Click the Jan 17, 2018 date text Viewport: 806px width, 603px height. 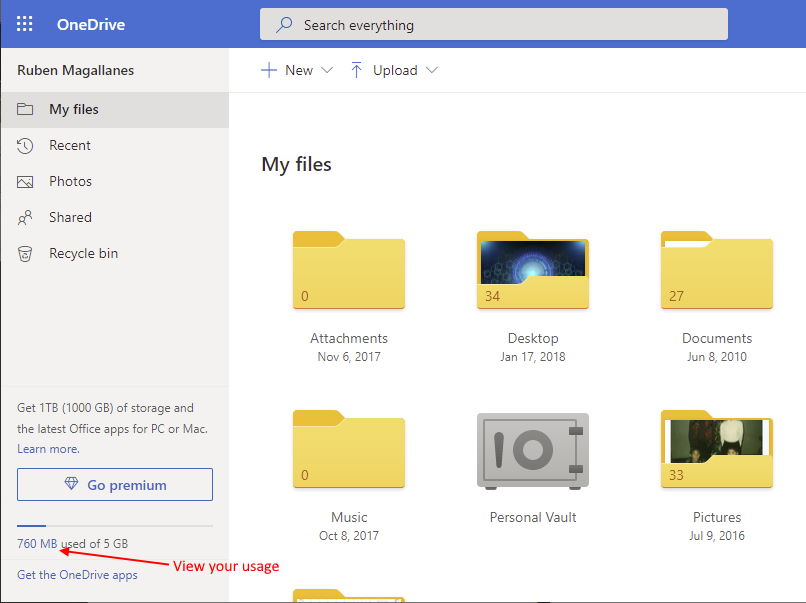pyautogui.click(x=533, y=357)
